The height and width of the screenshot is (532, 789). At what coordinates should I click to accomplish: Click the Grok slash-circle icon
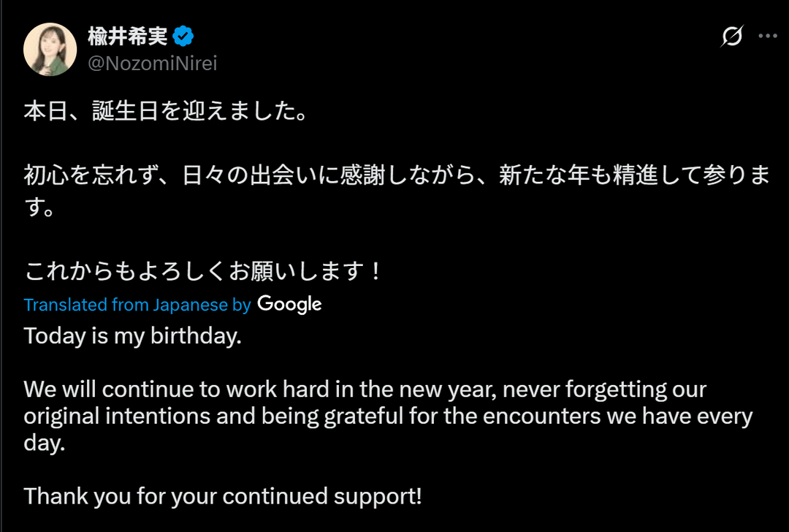pyautogui.click(x=732, y=36)
